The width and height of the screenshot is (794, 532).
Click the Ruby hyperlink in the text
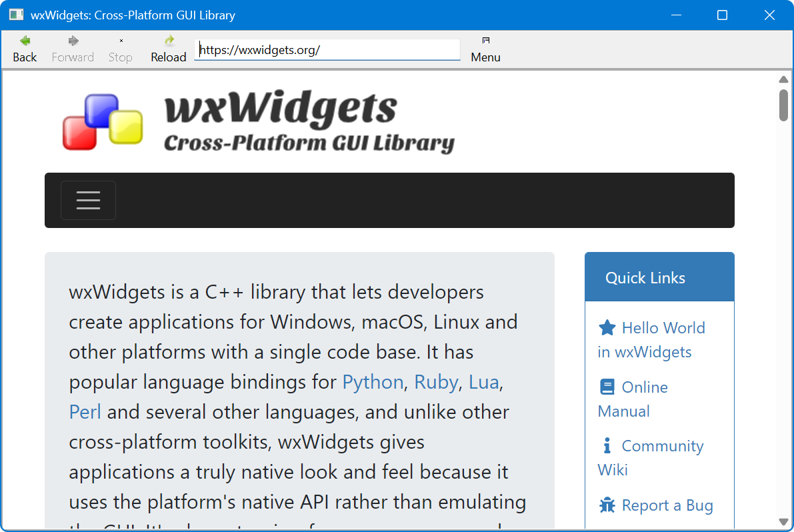pos(435,381)
